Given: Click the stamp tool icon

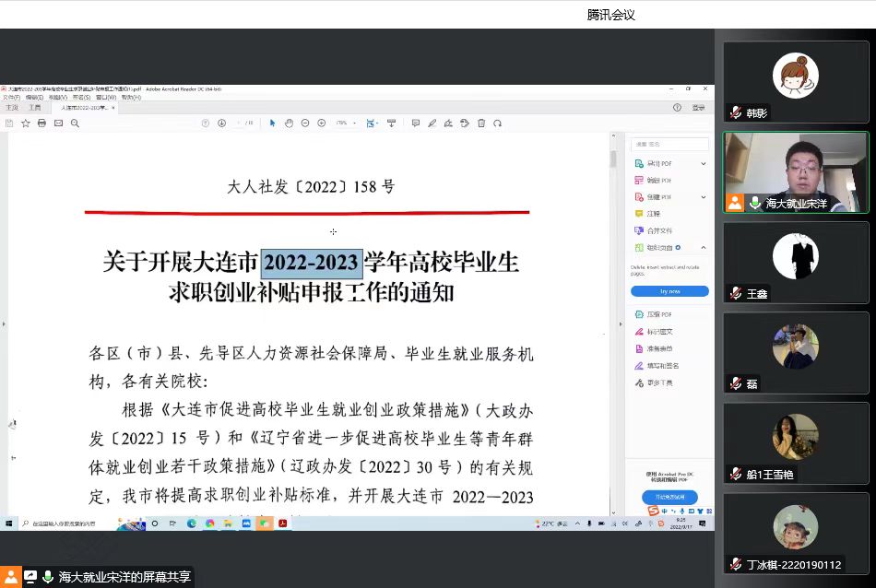Looking at the screenshot, I should click(x=465, y=123).
